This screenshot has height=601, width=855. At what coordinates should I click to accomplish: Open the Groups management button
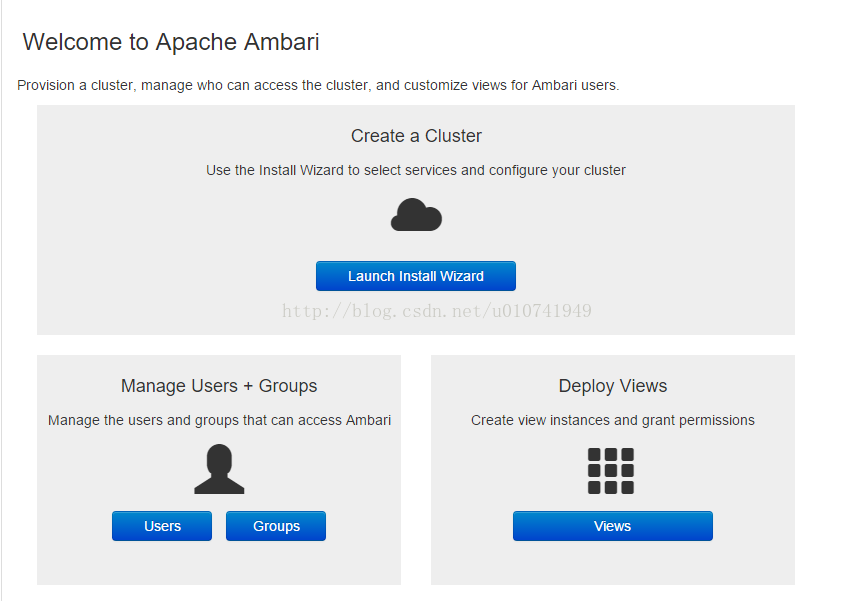[276, 526]
